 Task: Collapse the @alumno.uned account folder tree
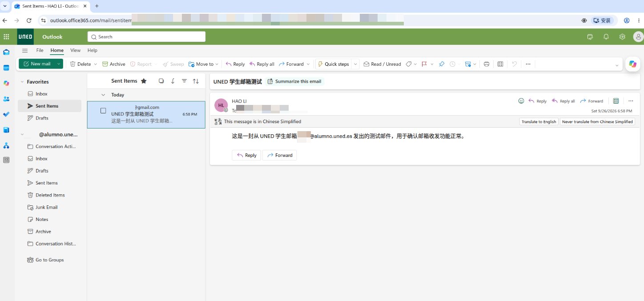[x=22, y=134]
